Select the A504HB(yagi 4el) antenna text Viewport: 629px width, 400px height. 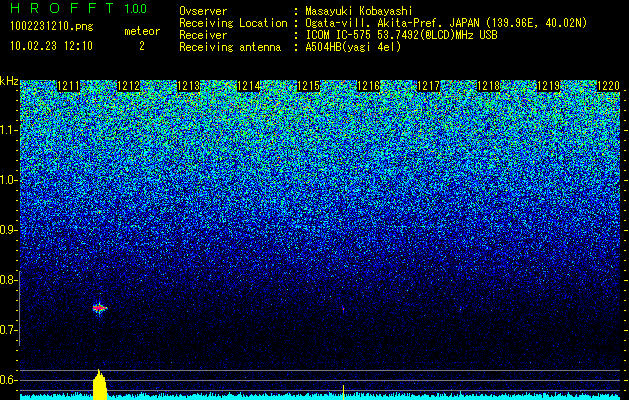(353, 47)
